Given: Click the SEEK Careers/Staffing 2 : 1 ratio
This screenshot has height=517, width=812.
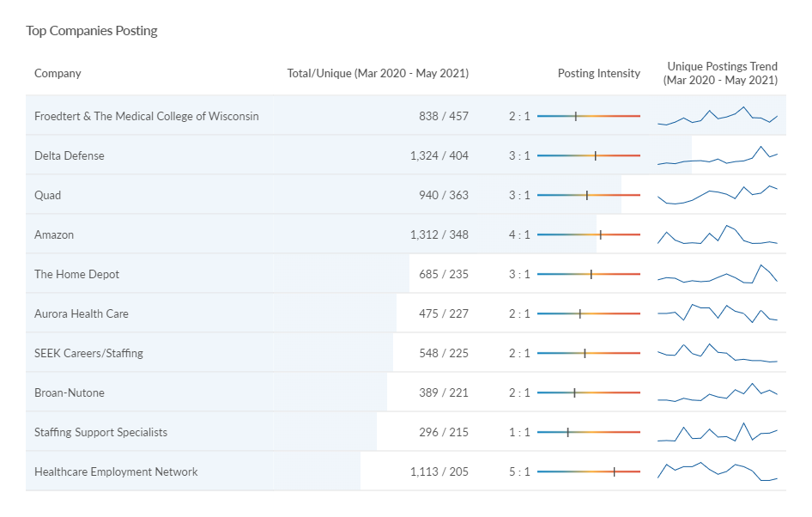Looking at the screenshot, I should click(x=519, y=353).
